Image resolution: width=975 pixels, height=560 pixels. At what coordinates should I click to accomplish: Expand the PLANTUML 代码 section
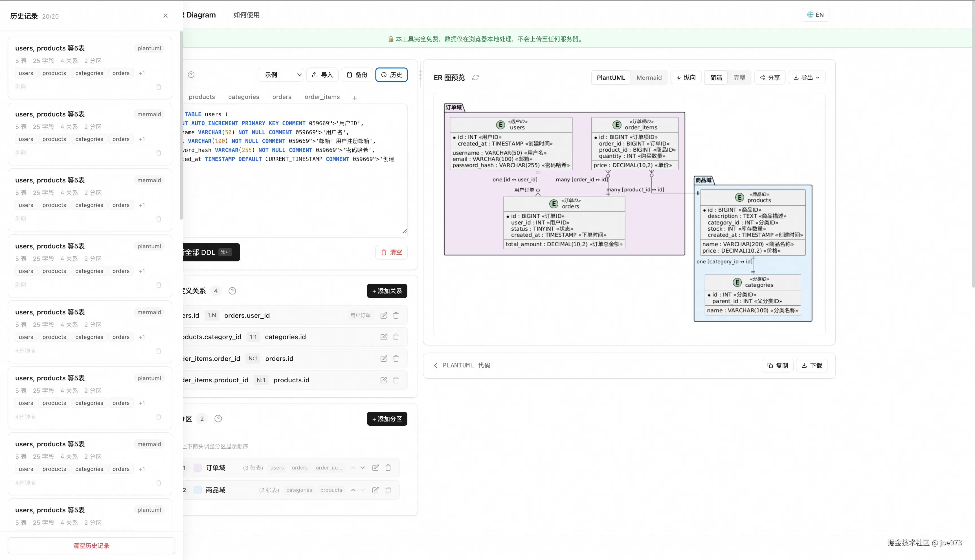(x=462, y=365)
